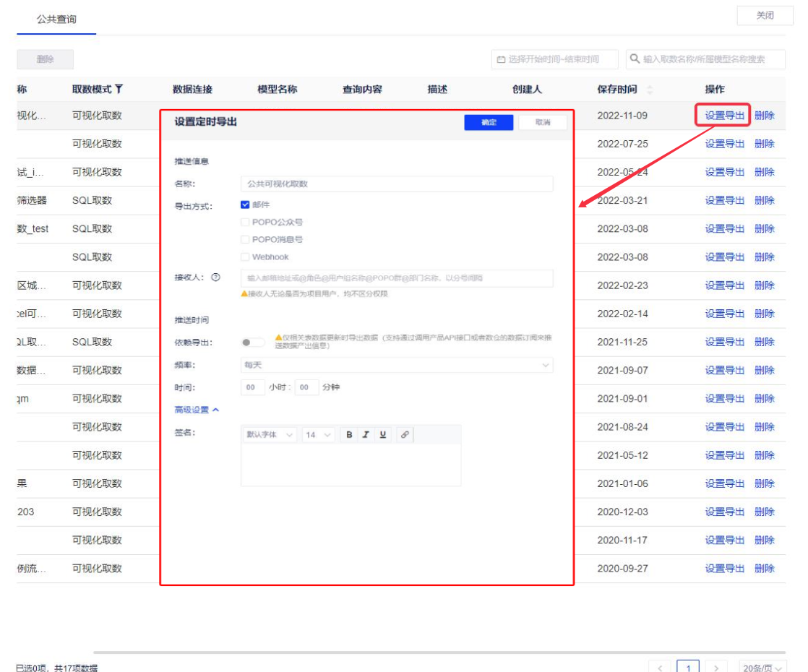
Task: Click the bold formatting icon in signature editor
Action: (349, 435)
